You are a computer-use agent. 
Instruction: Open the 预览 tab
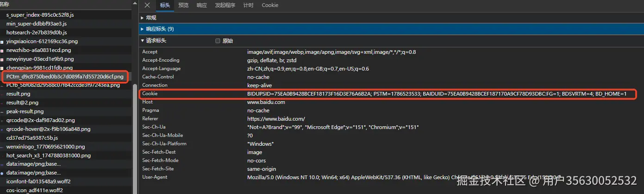pos(183,5)
